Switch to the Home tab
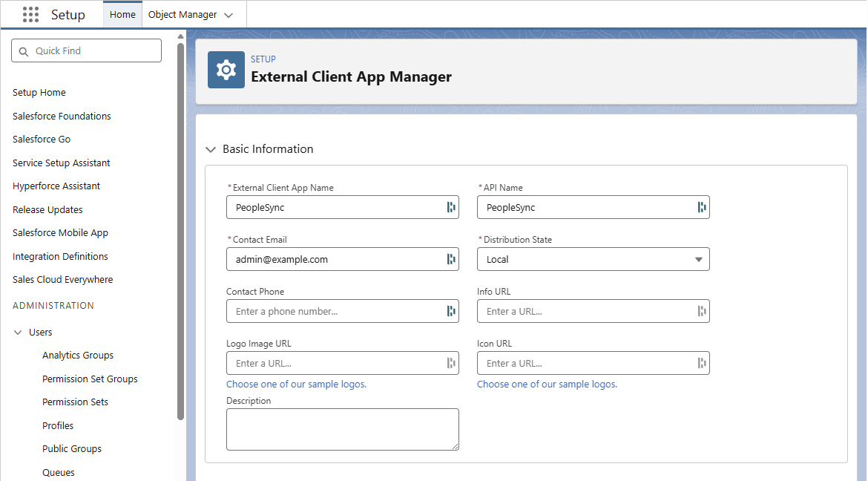The width and height of the screenshot is (868, 481). (122, 14)
